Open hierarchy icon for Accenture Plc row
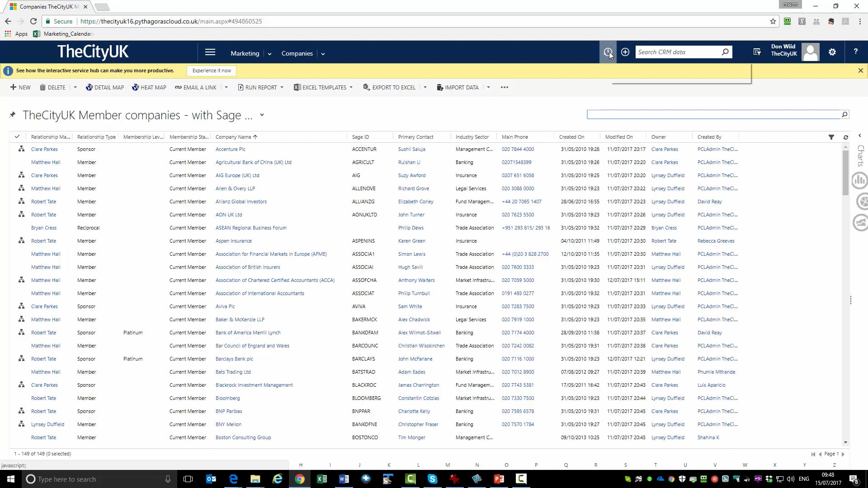868x488 pixels. [21, 149]
